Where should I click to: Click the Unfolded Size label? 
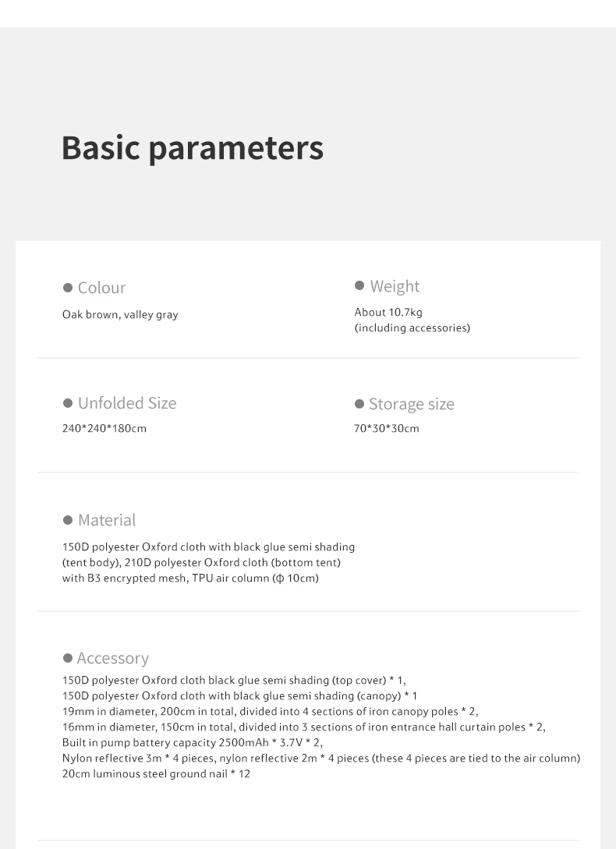click(x=127, y=403)
